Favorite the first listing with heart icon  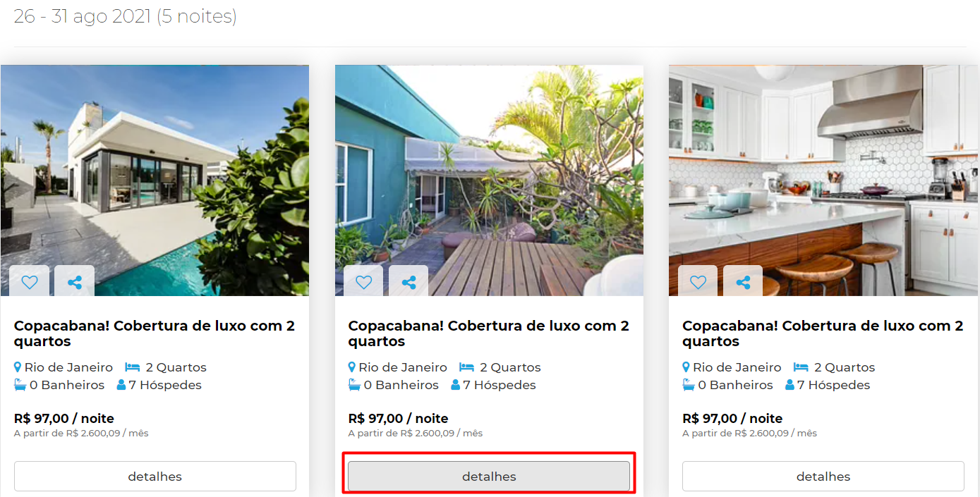point(30,282)
